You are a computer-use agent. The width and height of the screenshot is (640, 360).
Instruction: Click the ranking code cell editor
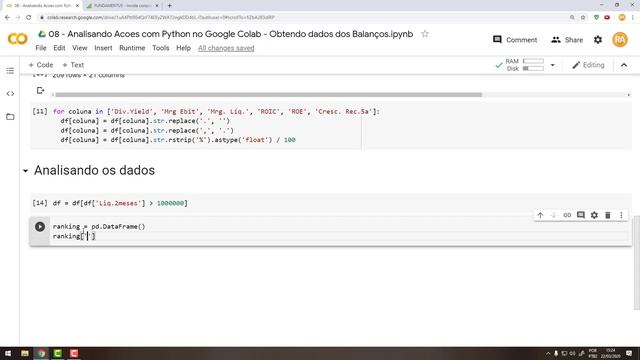339,231
